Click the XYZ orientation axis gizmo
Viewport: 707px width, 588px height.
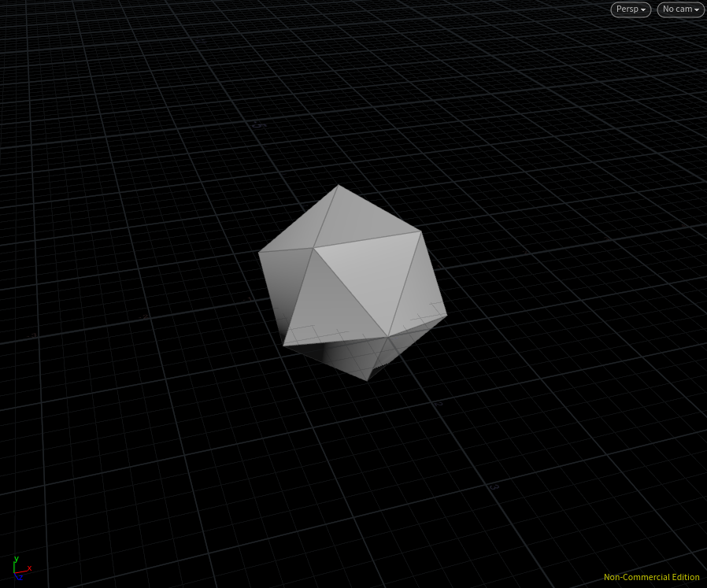pos(21,568)
